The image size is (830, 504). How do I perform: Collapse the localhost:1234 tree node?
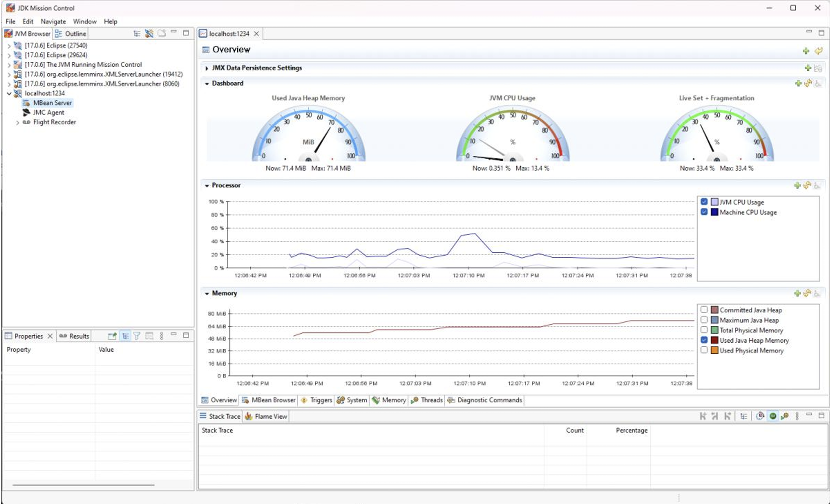click(9, 94)
